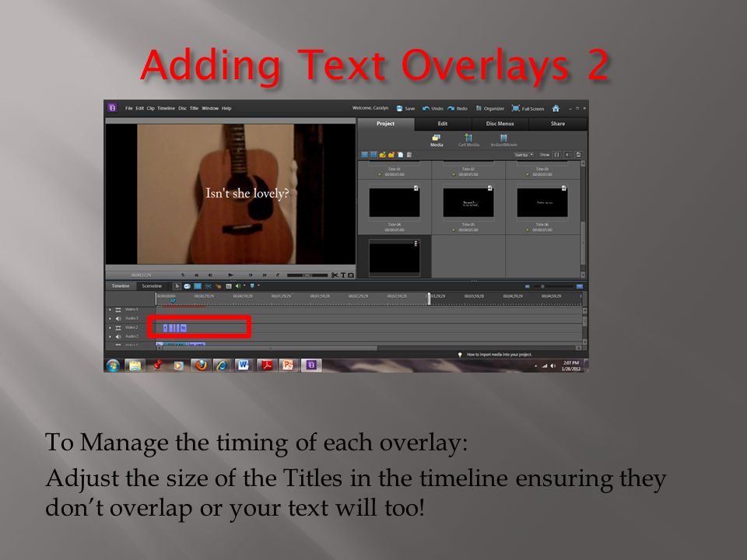Select the Media view icon

437,141
